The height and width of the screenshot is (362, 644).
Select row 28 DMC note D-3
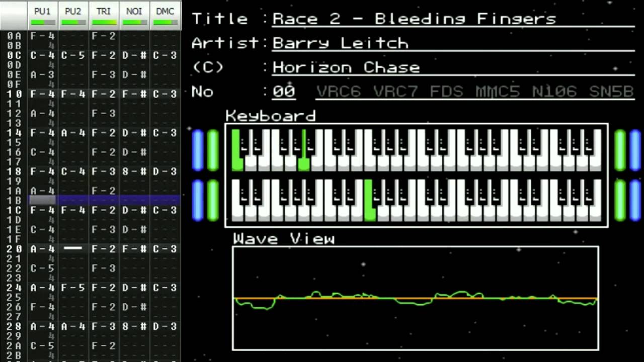click(x=165, y=326)
